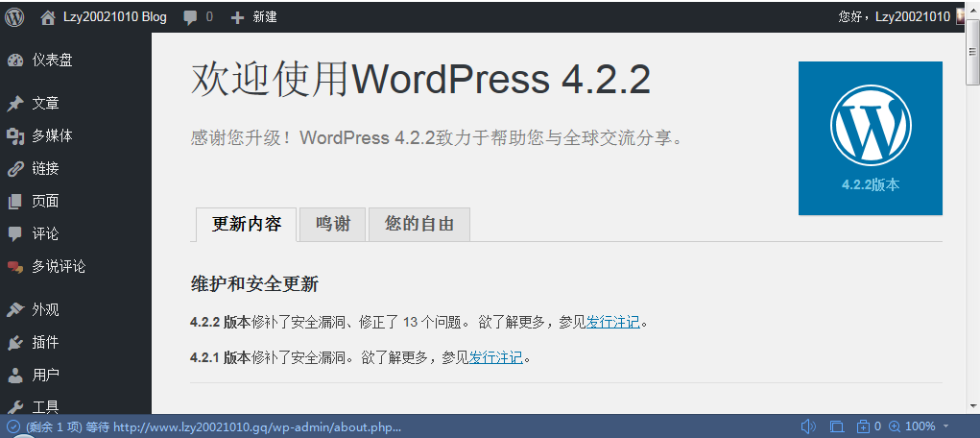Viewport: 980px width, 438px height.
Task: Click the 链接 chain link icon
Action: [x=15, y=169]
